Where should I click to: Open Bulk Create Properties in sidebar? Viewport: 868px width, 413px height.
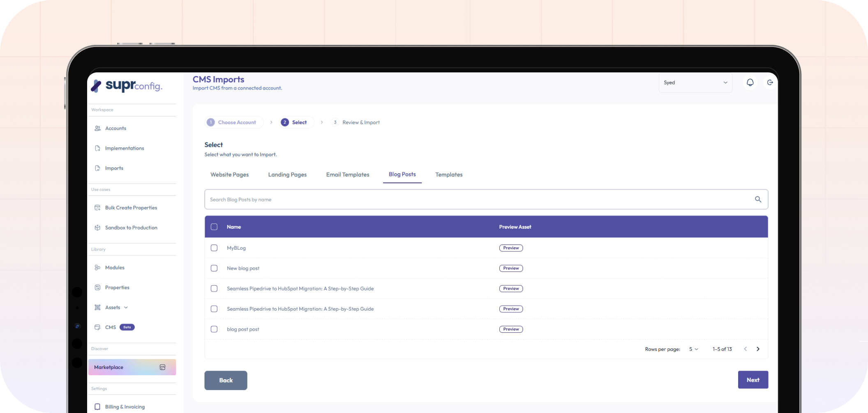click(x=131, y=208)
